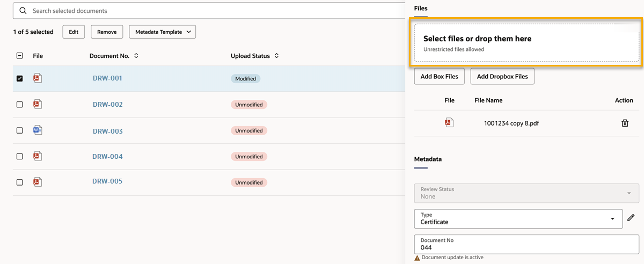Switch to the Files tab
The image size is (644, 264).
421,9
